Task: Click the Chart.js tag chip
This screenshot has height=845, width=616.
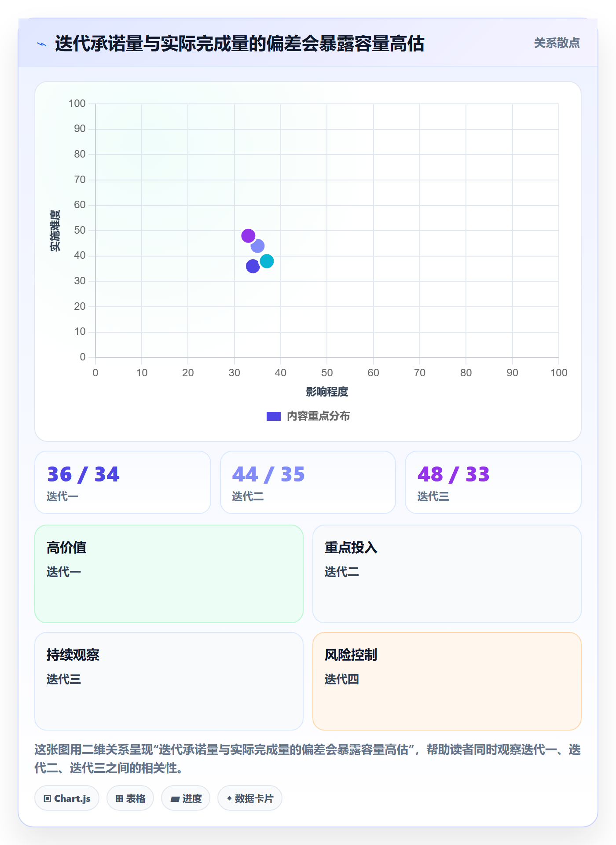Action: click(x=67, y=798)
